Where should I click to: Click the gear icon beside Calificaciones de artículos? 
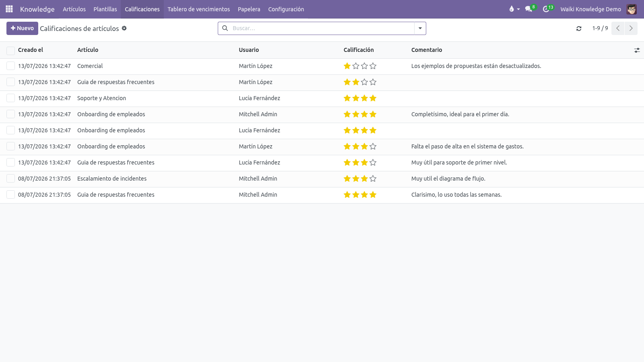(x=124, y=28)
